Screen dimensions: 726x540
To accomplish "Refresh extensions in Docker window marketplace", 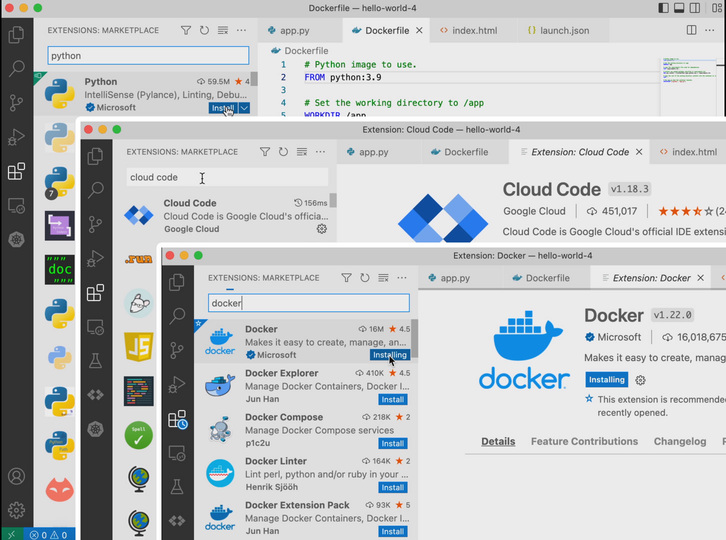I will 365,278.
